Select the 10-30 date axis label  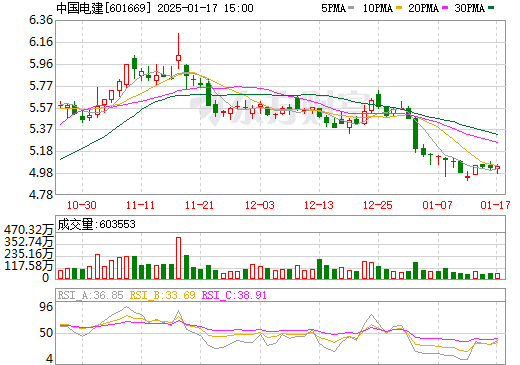[x=82, y=205]
